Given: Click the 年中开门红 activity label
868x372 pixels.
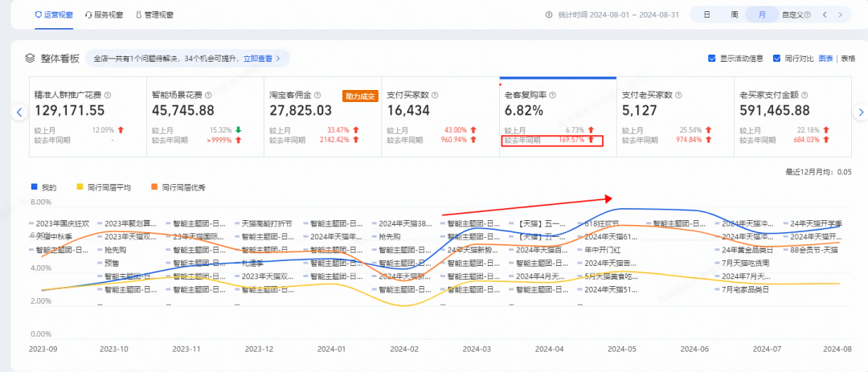Looking at the screenshot, I should point(603,250).
